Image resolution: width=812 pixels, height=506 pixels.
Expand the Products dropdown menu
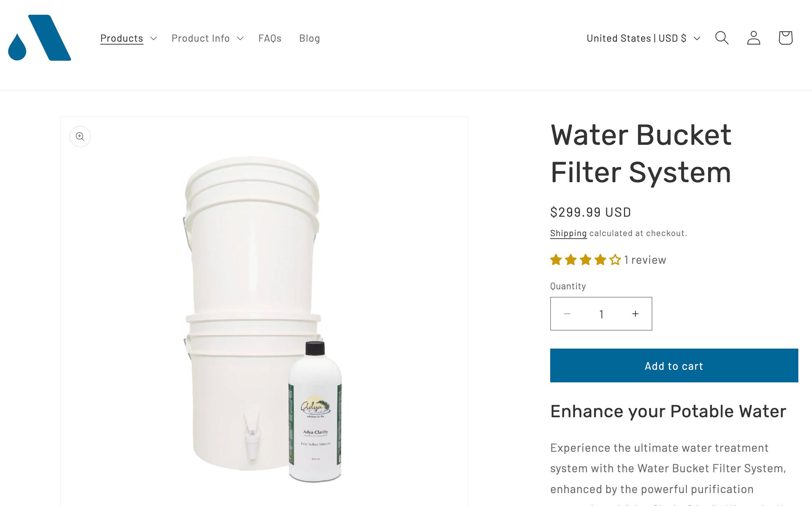pyautogui.click(x=128, y=38)
